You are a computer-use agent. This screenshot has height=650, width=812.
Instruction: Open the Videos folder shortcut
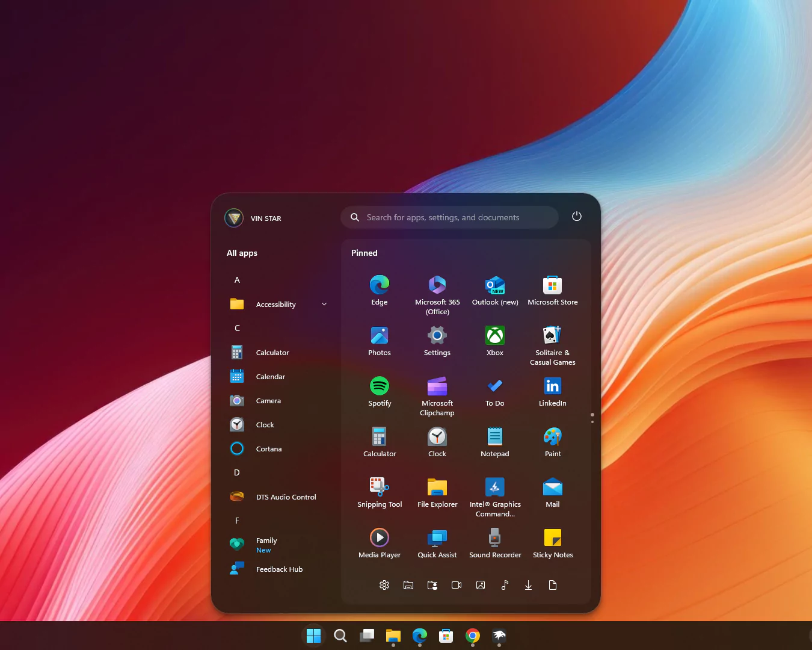coord(457,585)
